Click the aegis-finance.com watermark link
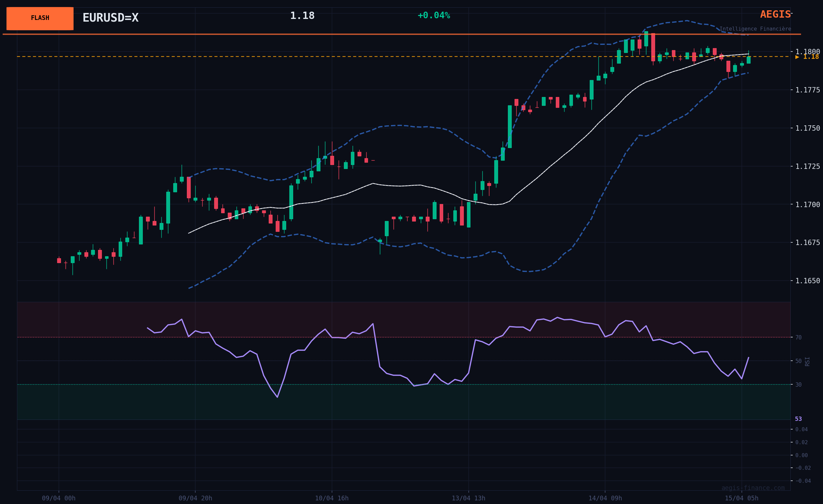 (x=753, y=488)
